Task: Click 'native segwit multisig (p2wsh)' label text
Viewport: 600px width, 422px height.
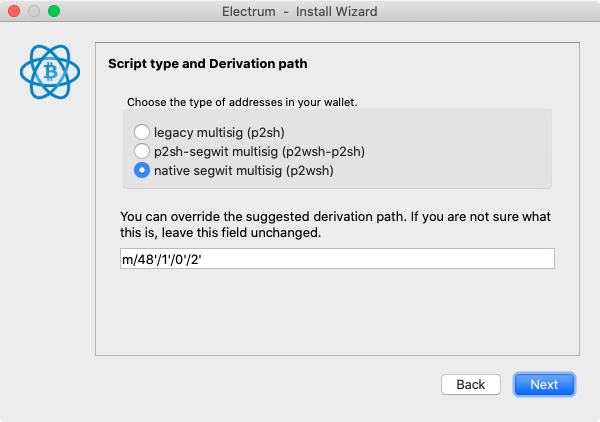Action: pyautogui.click(x=244, y=171)
